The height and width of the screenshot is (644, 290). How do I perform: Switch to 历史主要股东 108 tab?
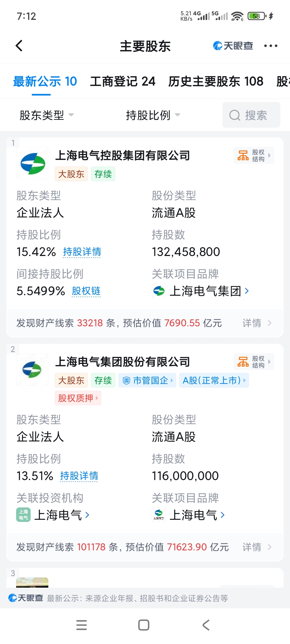tap(216, 81)
